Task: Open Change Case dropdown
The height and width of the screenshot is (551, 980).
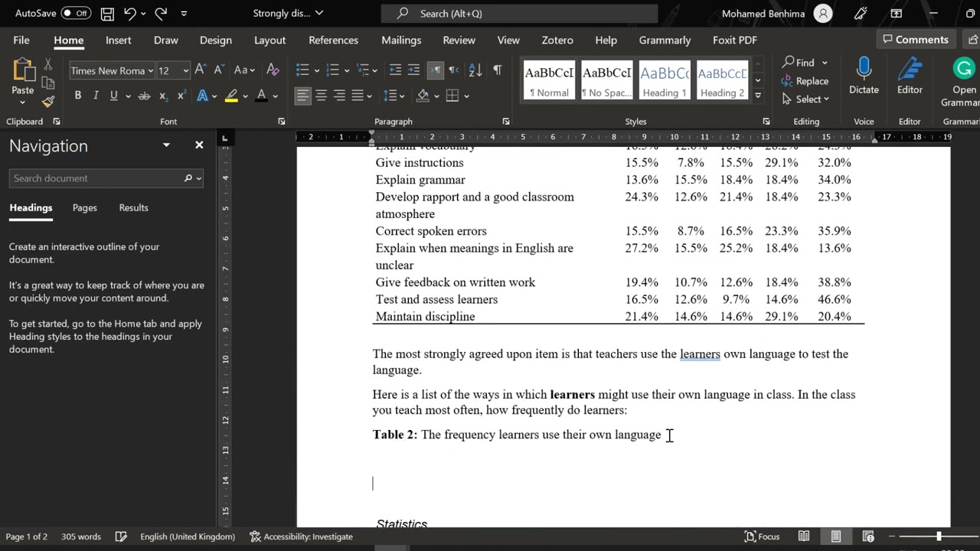Action: [x=244, y=70]
